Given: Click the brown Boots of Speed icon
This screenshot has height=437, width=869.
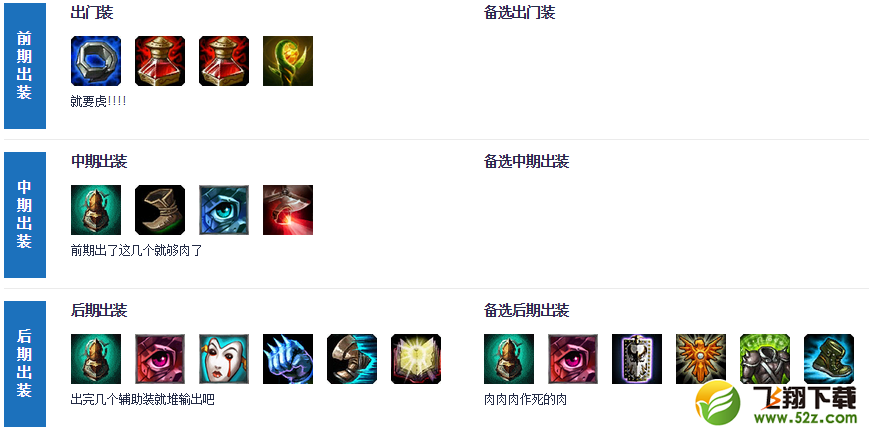Looking at the screenshot, I should (x=160, y=210).
